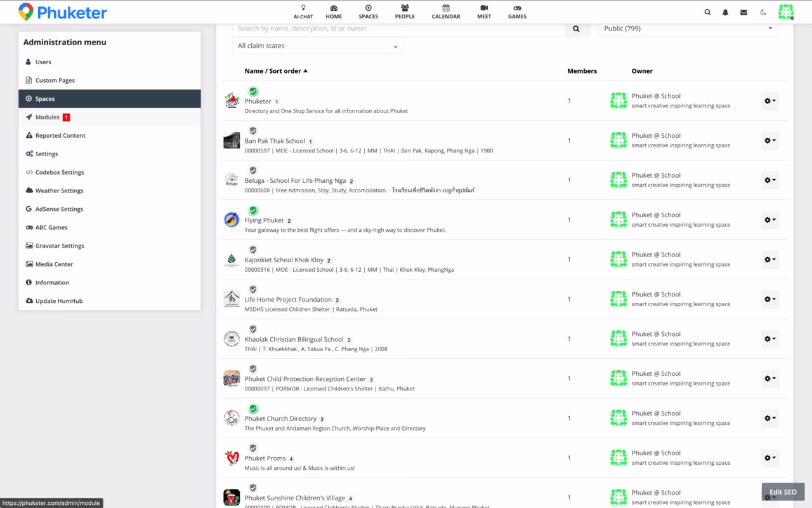
Task: Open Reported Content admin section
Action: pyautogui.click(x=110, y=136)
